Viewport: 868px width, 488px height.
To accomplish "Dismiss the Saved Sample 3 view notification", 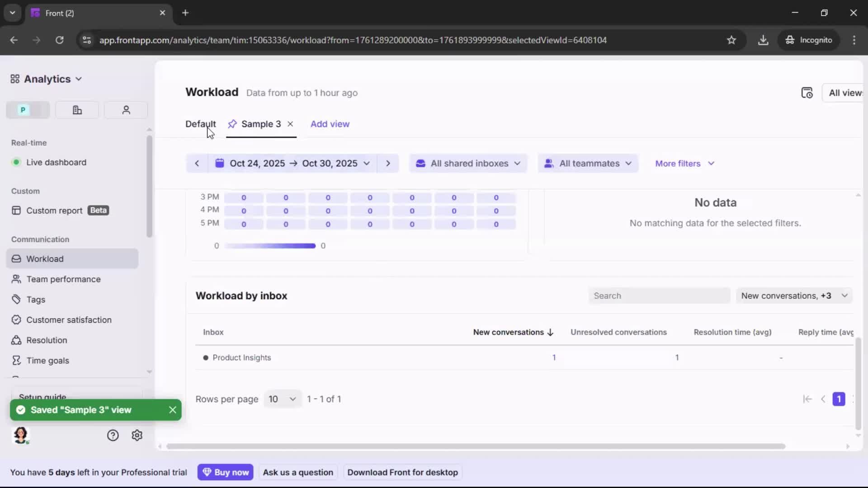I will pos(173,410).
